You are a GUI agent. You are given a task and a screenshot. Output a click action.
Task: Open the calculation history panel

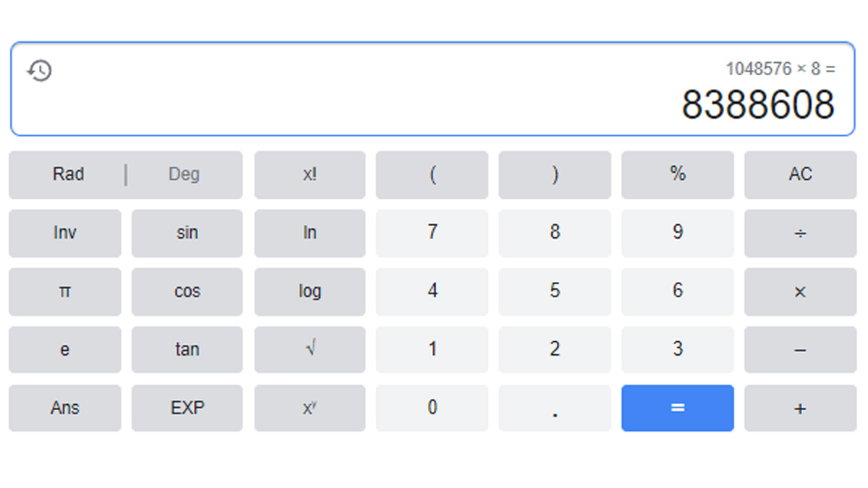pos(40,71)
